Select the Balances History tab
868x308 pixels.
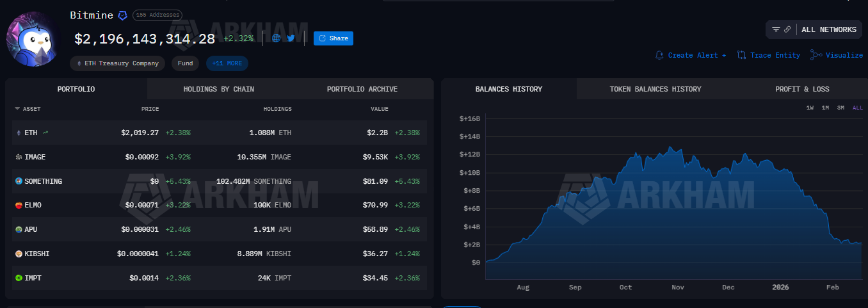coord(509,89)
